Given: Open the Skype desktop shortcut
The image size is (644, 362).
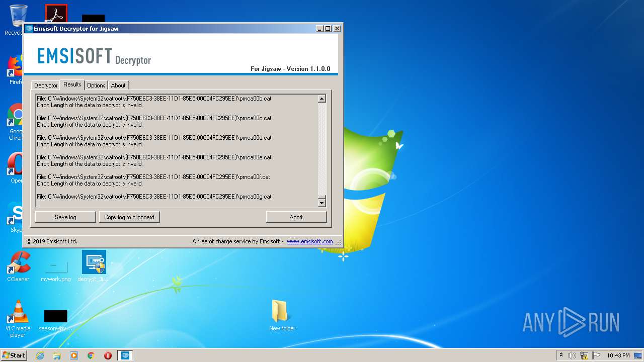Looking at the screenshot, I should (16, 213).
